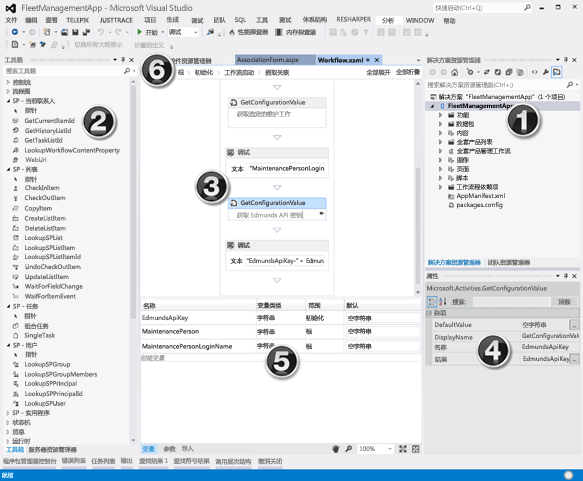Click the 清除 button in Properties search

(x=564, y=302)
